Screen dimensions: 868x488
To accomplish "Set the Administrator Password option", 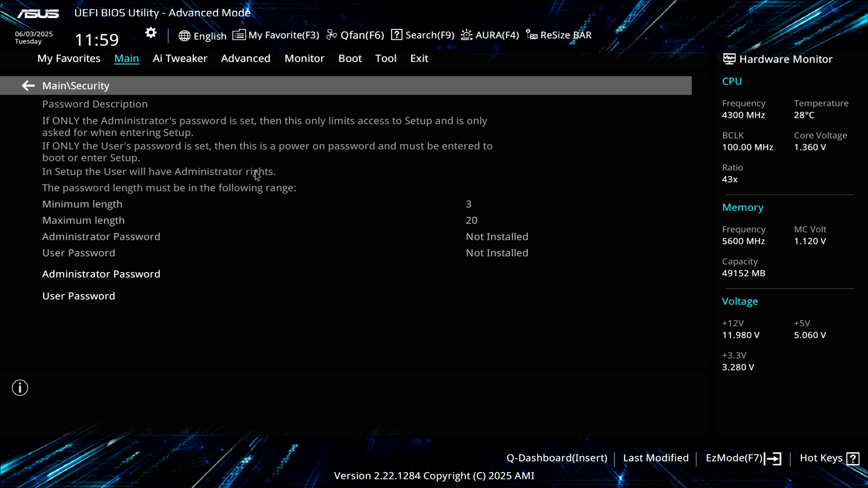I will pyautogui.click(x=101, y=274).
